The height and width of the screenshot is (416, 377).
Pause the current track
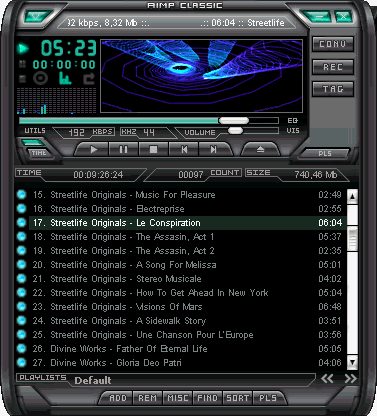pyautogui.click(x=123, y=149)
